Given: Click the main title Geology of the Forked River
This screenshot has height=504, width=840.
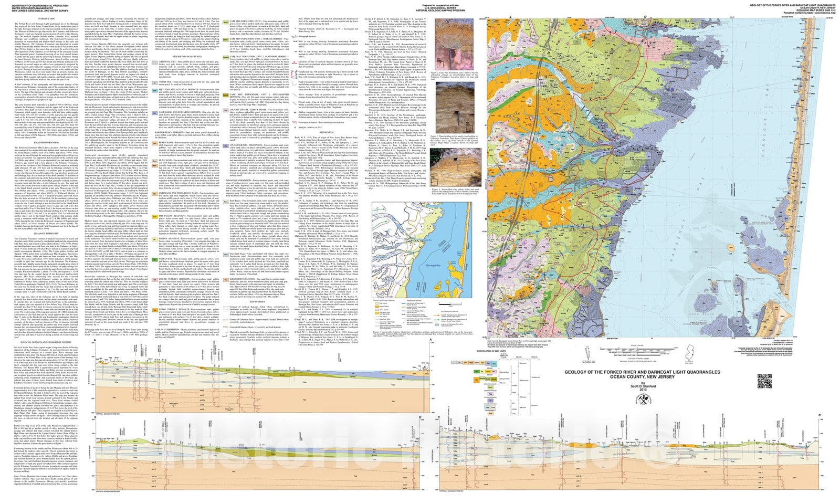Looking at the screenshot, I should 643,373.
